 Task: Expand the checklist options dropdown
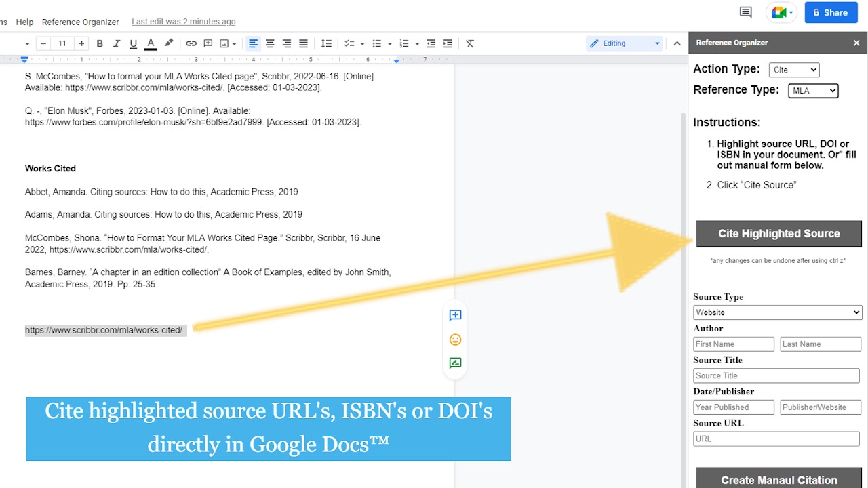pyautogui.click(x=361, y=43)
